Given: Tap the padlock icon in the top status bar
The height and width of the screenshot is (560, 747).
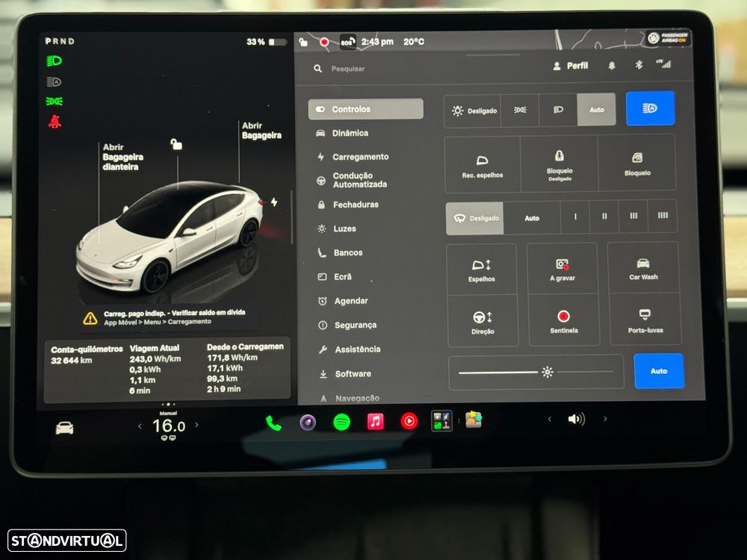Looking at the screenshot, I should (x=303, y=43).
